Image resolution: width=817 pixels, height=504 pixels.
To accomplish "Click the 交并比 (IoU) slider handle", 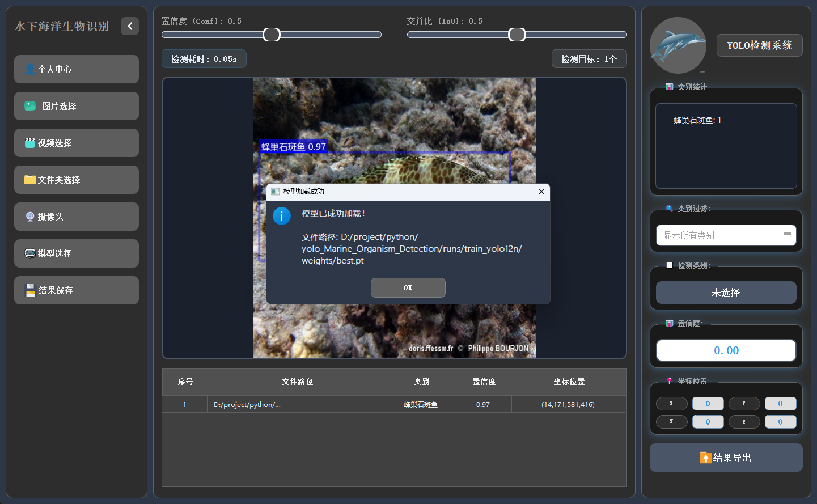I will point(517,35).
